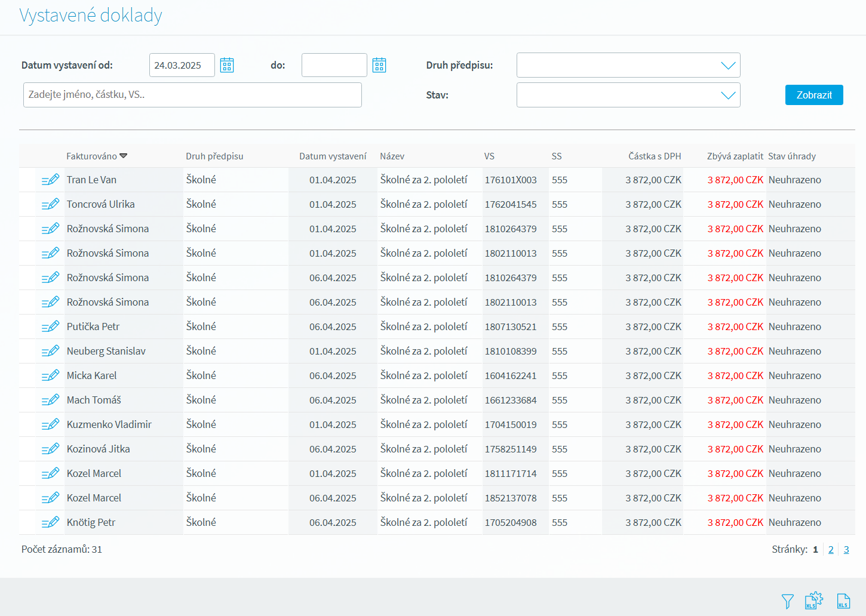
Task: Edit Kuzmenko Vladimir invoice
Action: (x=50, y=424)
